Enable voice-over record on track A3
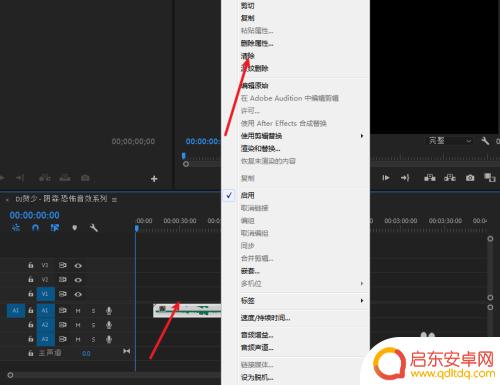The width and height of the screenshot is (500, 385). [x=109, y=339]
